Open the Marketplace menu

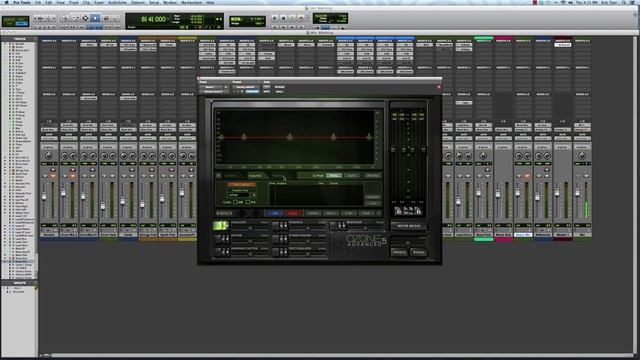191,2
